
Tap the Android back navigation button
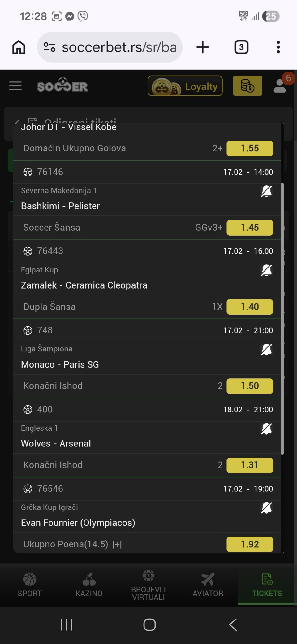[233, 624]
